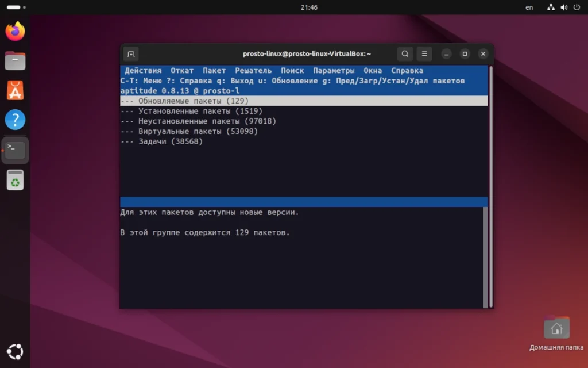Screen dimensions: 588x368
Task: Click the description pane scrollbar
Action: 486,257
